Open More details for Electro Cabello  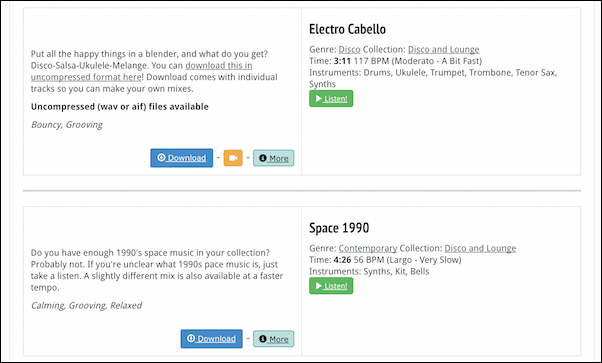(x=273, y=158)
